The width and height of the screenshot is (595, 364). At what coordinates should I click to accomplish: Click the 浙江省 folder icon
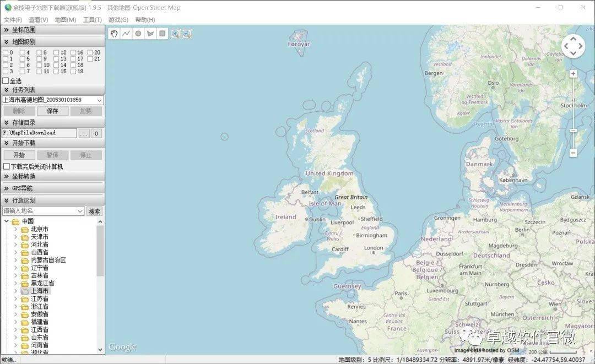pos(25,307)
